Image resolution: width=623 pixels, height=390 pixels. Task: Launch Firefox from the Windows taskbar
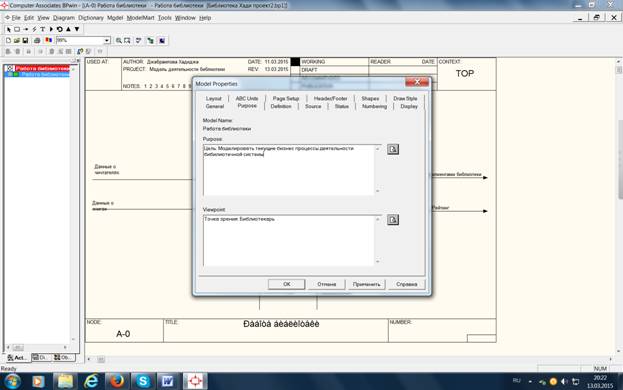click(x=117, y=381)
